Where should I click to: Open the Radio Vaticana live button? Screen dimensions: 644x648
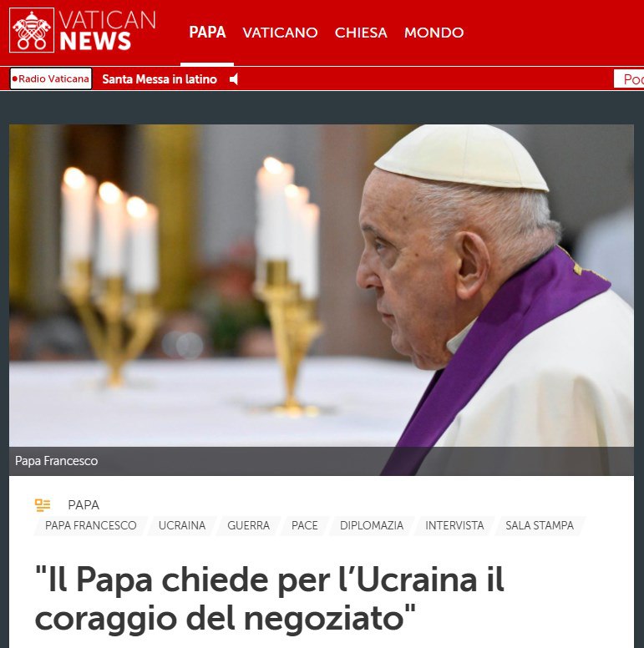click(x=51, y=78)
